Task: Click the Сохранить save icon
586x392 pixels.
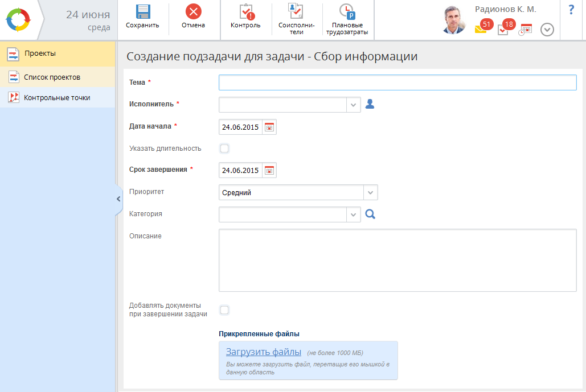Action: click(x=142, y=12)
